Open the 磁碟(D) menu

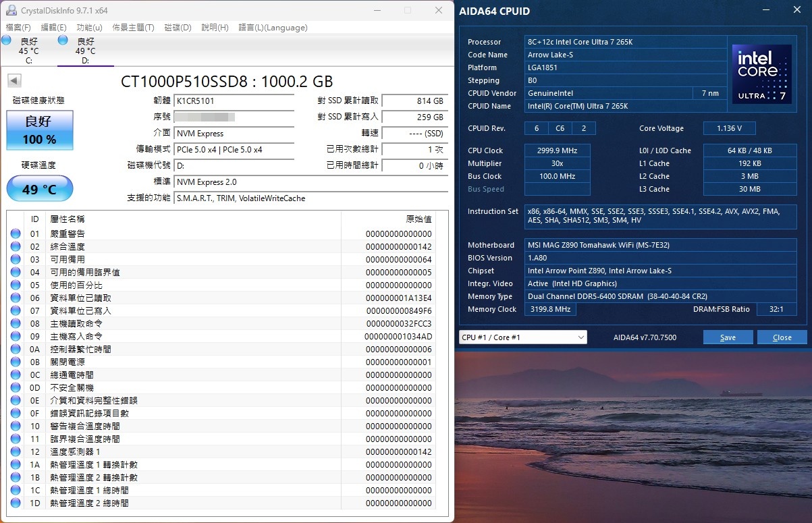[x=178, y=28]
